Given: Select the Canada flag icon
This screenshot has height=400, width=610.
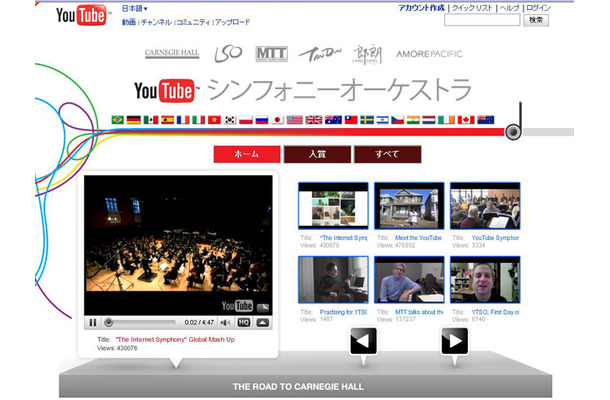Looking at the screenshot, I should click(466, 120).
